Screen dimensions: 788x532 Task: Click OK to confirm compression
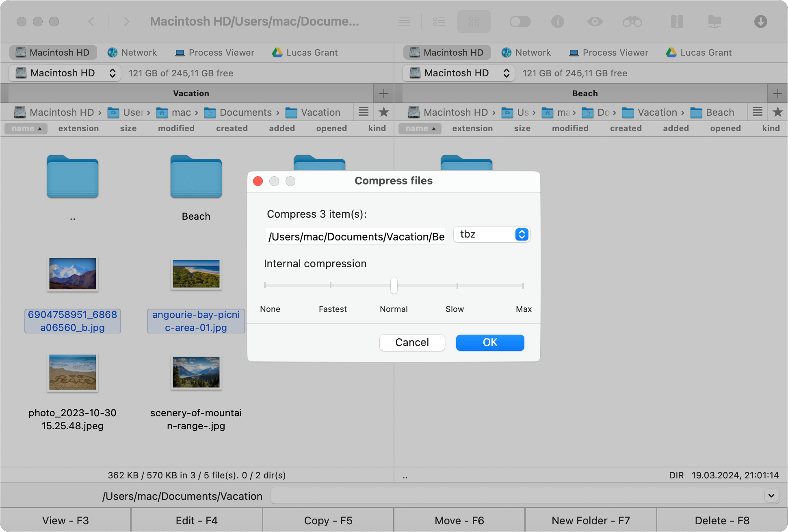pos(490,342)
